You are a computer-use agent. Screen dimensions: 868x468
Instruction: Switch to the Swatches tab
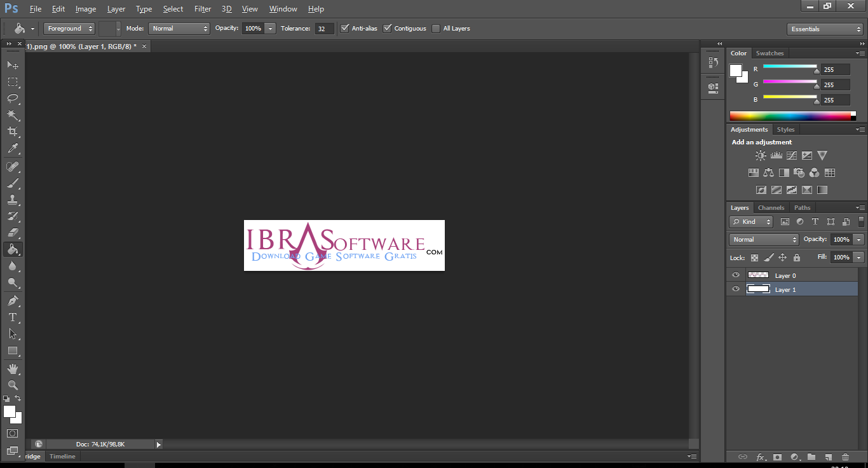[770, 53]
